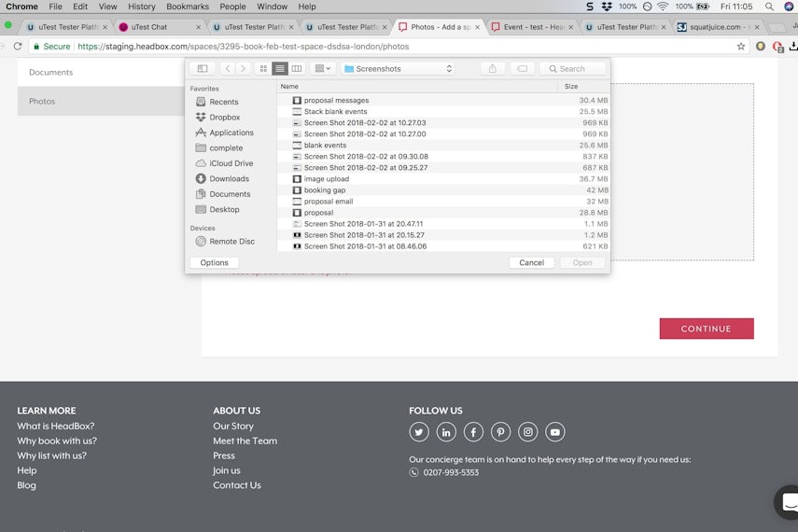Open the item arrangement dropdown
Image resolution: width=798 pixels, height=532 pixels.
(x=323, y=68)
